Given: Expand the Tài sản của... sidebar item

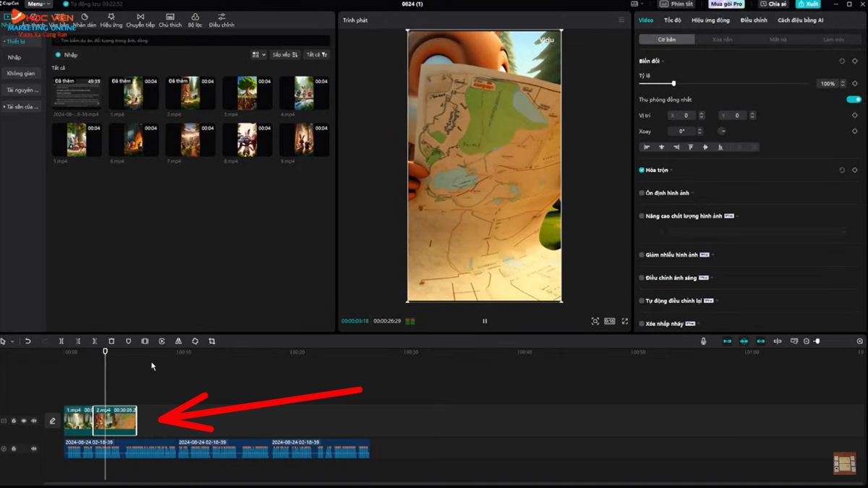Looking at the screenshot, I should [x=22, y=106].
